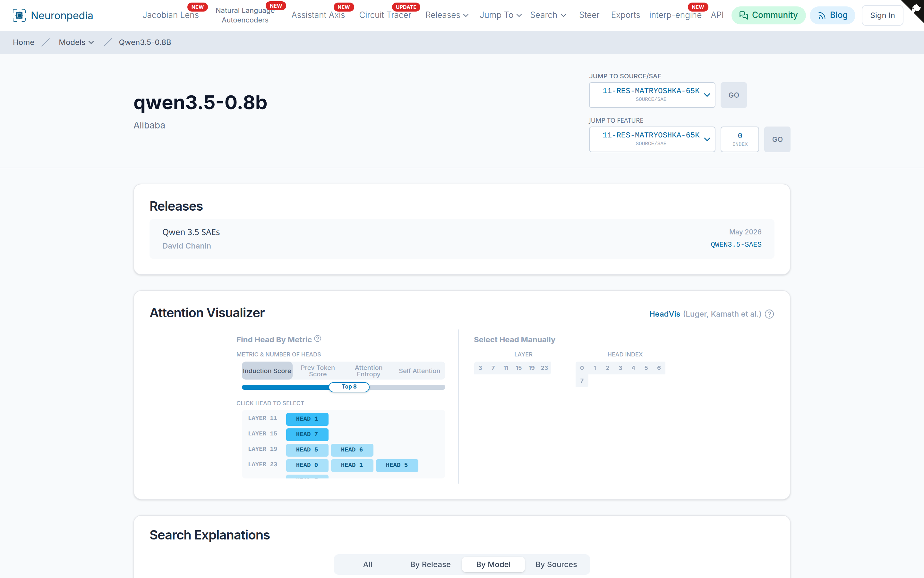Viewport: 924px width, 578px height.
Task: Open HeadVis paper link
Action: click(x=664, y=314)
